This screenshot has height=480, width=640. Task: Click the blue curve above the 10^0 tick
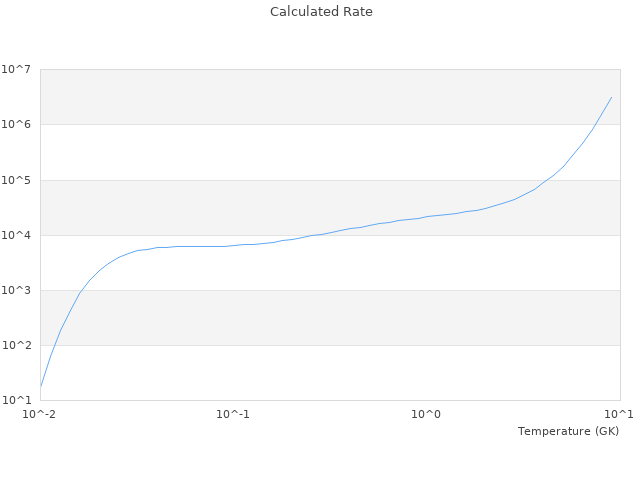[427, 216]
